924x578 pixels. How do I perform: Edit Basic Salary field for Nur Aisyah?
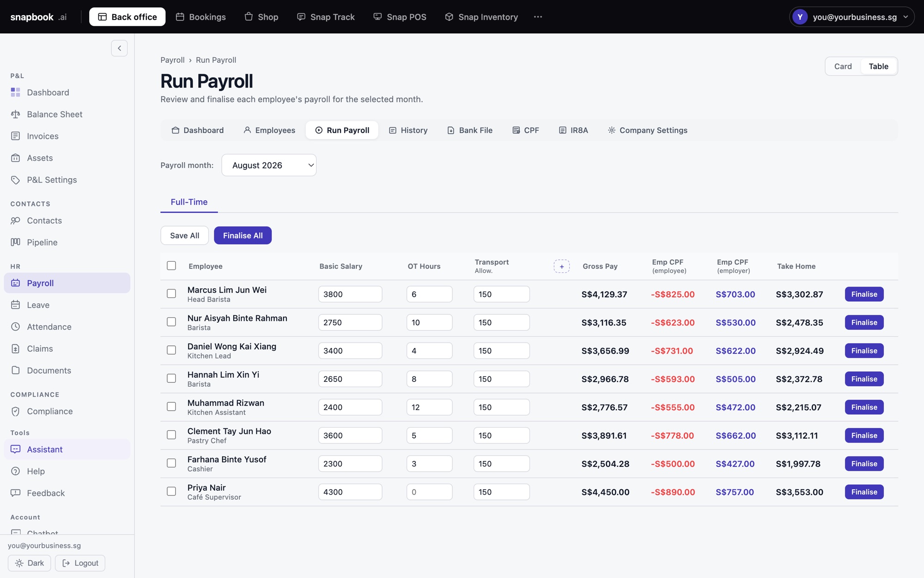(x=350, y=322)
